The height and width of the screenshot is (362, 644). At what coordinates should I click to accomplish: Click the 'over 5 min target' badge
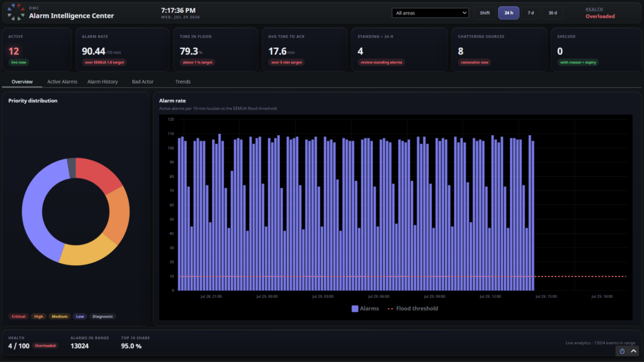click(x=287, y=62)
